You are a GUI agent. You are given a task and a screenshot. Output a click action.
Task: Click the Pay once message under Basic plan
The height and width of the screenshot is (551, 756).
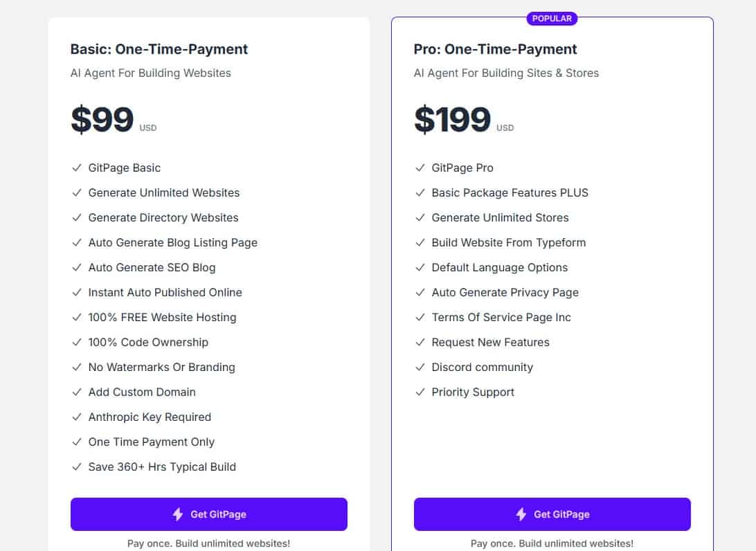tap(208, 544)
